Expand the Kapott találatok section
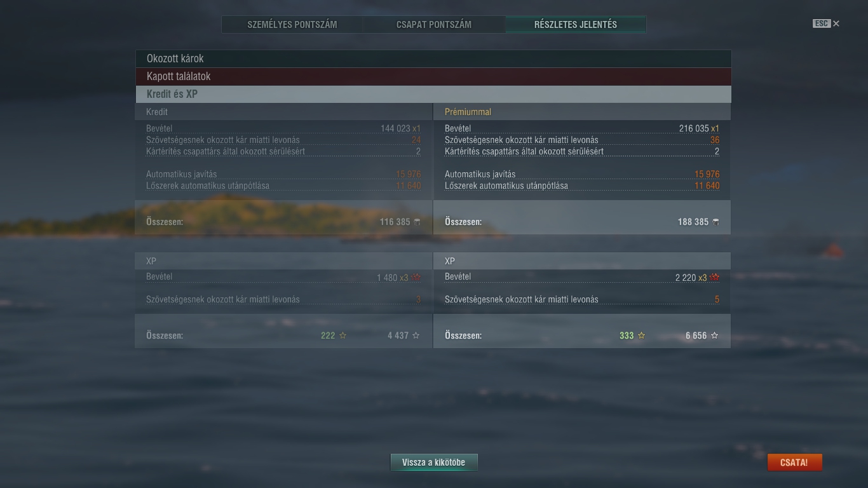Image resolution: width=868 pixels, height=488 pixels. coord(433,76)
